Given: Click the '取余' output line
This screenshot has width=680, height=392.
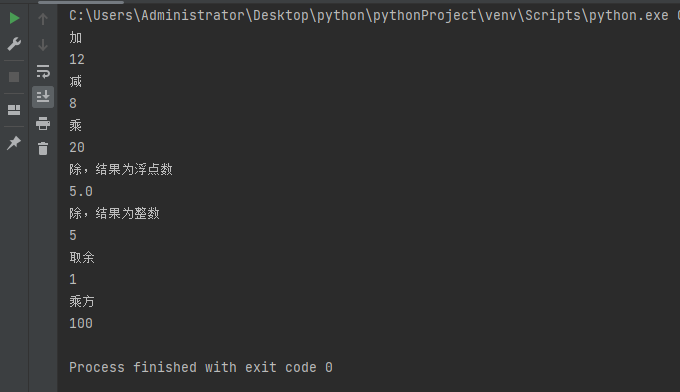Looking at the screenshot, I should pos(82,258).
